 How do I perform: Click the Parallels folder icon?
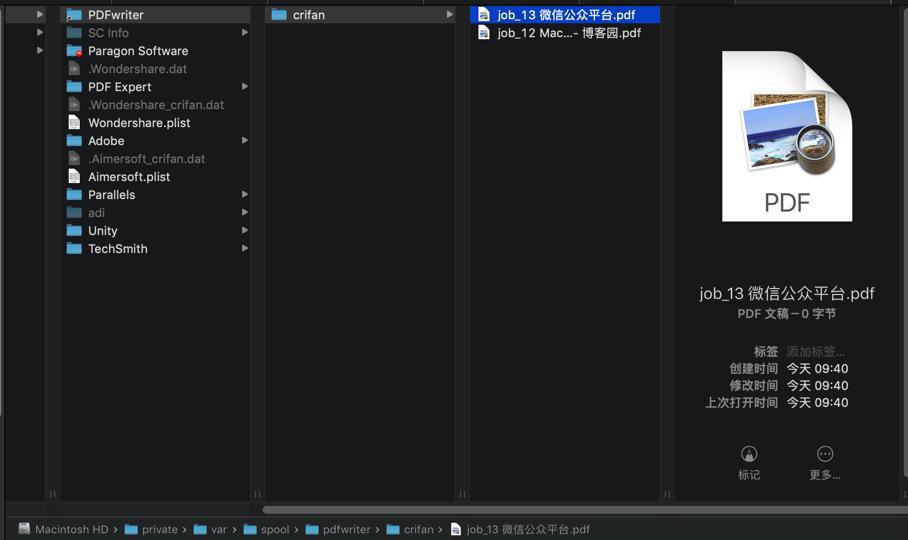coord(74,194)
